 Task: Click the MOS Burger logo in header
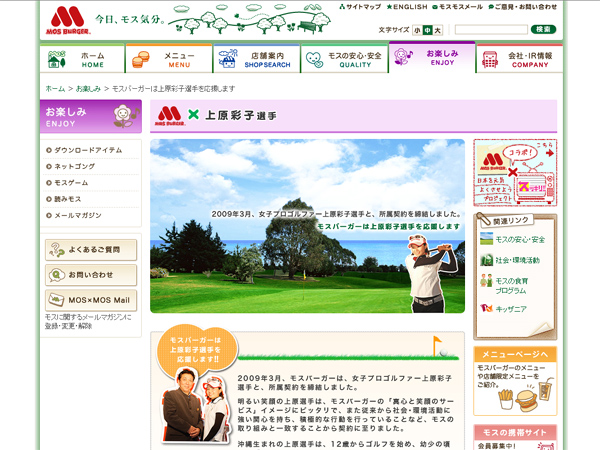tap(68, 20)
